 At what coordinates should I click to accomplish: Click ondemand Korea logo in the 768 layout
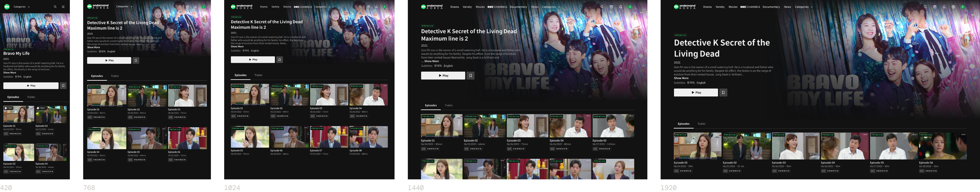98,6
